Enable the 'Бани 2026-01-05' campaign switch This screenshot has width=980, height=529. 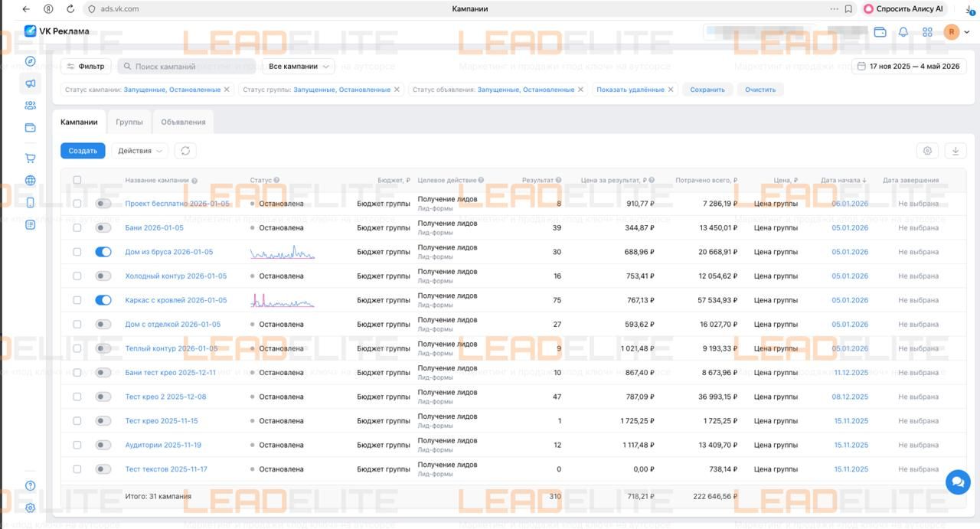pos(103,228)
